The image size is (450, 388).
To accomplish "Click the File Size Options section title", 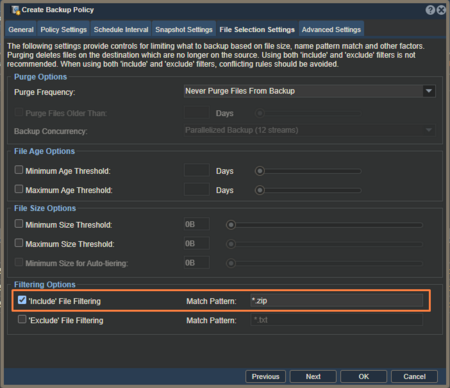I will [x=45, y=208].
